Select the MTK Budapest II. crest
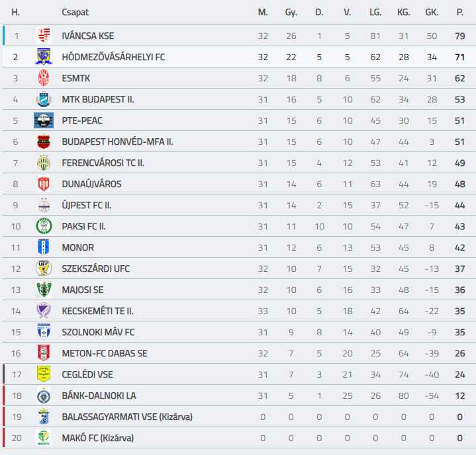This screenshot has height=455, width=476. [x=44, y=99]
